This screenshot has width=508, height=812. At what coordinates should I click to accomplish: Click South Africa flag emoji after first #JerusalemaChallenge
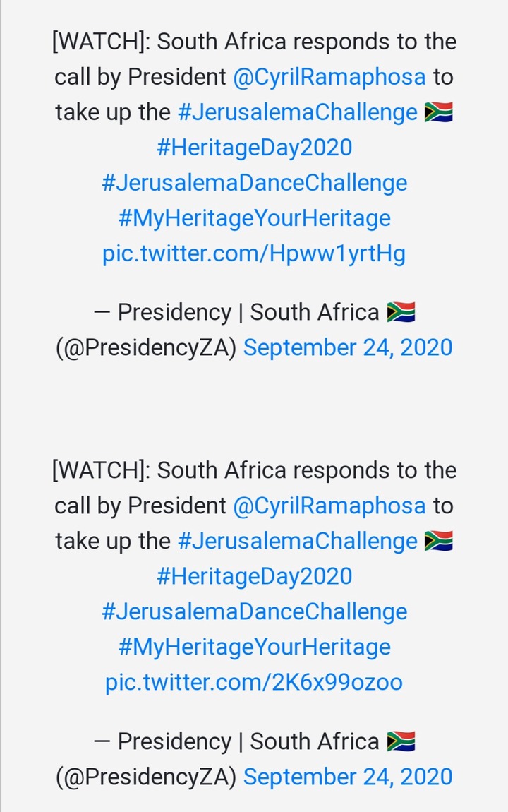[x=439, y=112]
